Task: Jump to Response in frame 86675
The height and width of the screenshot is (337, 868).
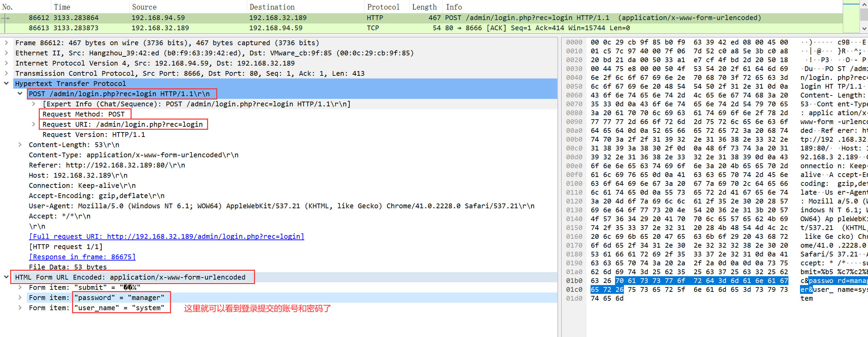Action: pos(82,257)
